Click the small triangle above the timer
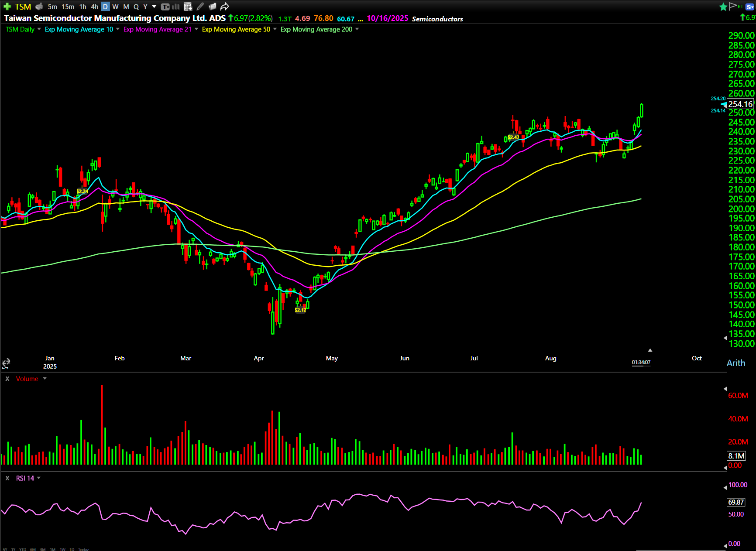The image size is (756, 551). [x=650, y=350]
